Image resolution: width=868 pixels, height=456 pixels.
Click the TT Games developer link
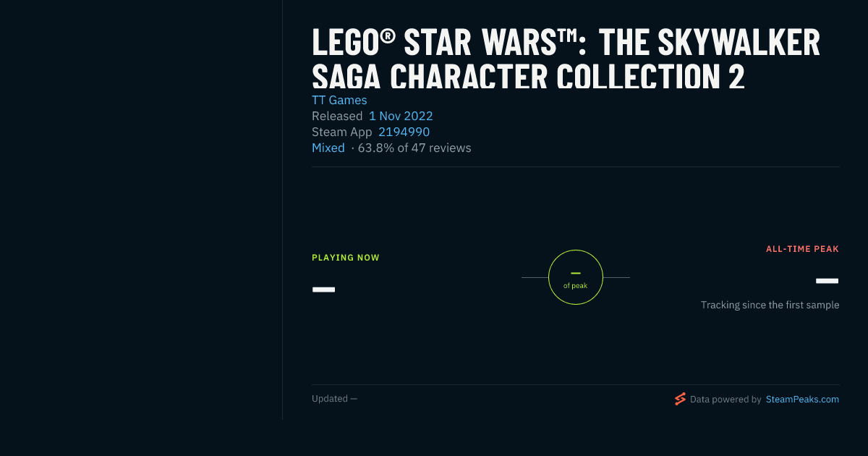pyautogui.click(x=339, y=100)
